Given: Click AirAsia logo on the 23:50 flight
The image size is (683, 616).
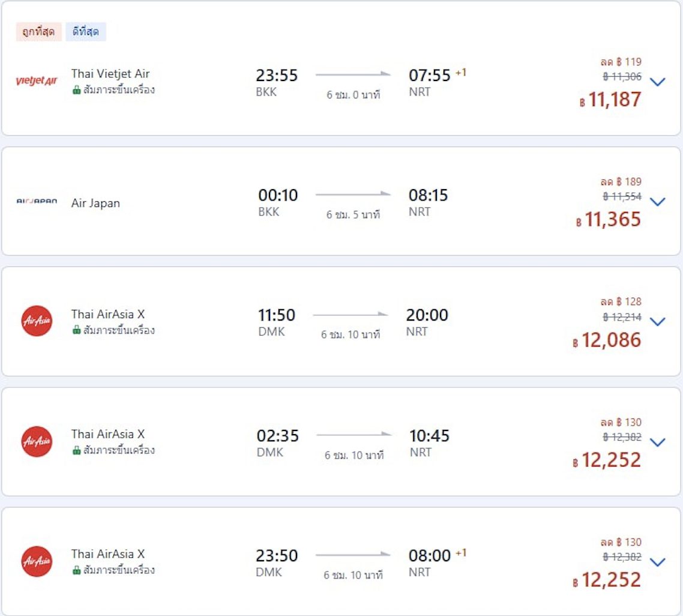Looking at the screenshot, I should 37,561.
